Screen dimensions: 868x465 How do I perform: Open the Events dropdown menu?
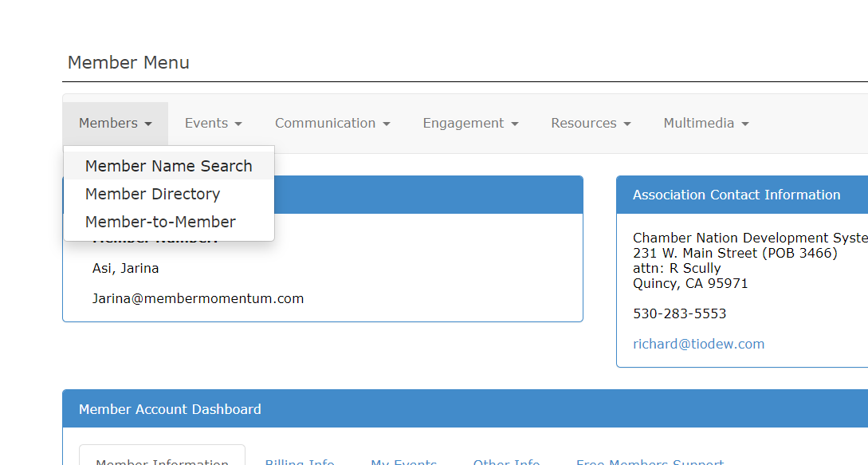pyautogui.click(x=213, y=123)
